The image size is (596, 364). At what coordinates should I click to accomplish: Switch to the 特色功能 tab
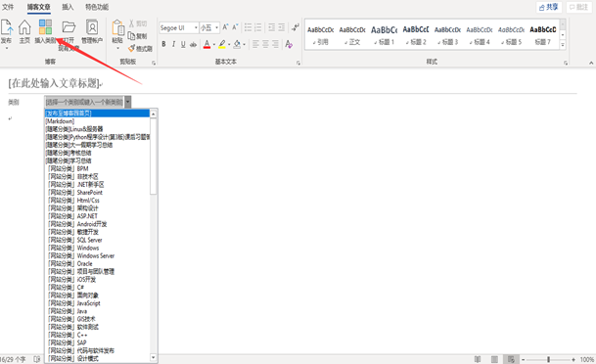[97, 7]
